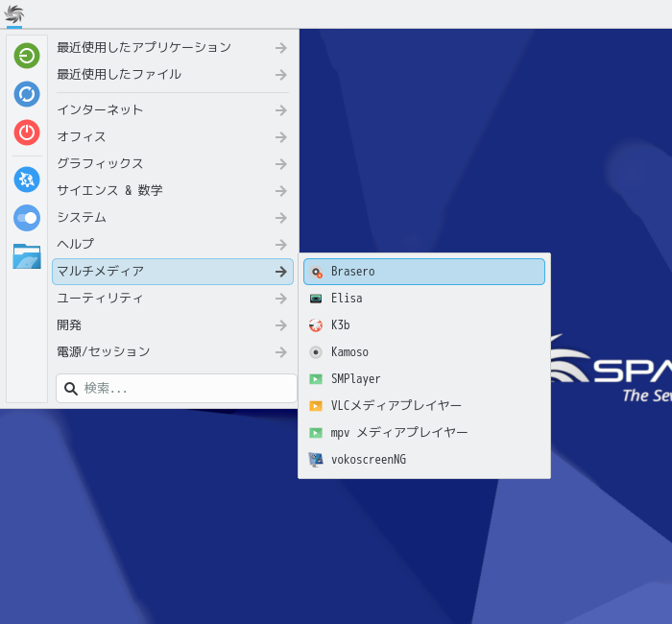Click the Elisa music player icon
This screenshot has height=624, width=672.
(x=316, y=299)
